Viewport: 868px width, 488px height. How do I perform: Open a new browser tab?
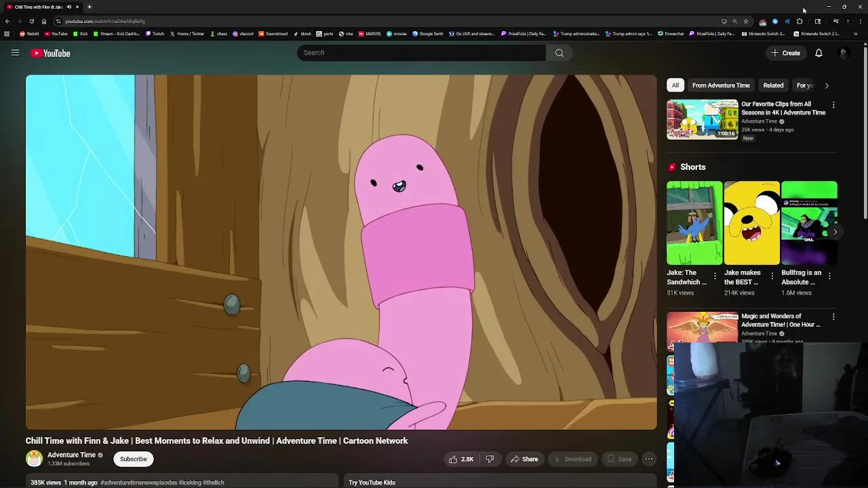pyautogui.click(x=89, y=7)
